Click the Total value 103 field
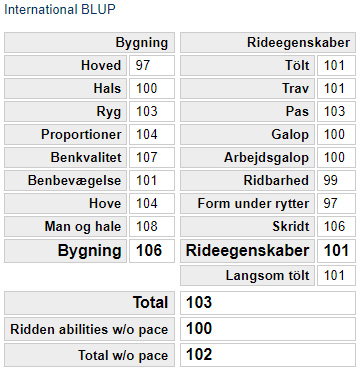This screenshot has height=371, width=364. click(x=268, y=303)
